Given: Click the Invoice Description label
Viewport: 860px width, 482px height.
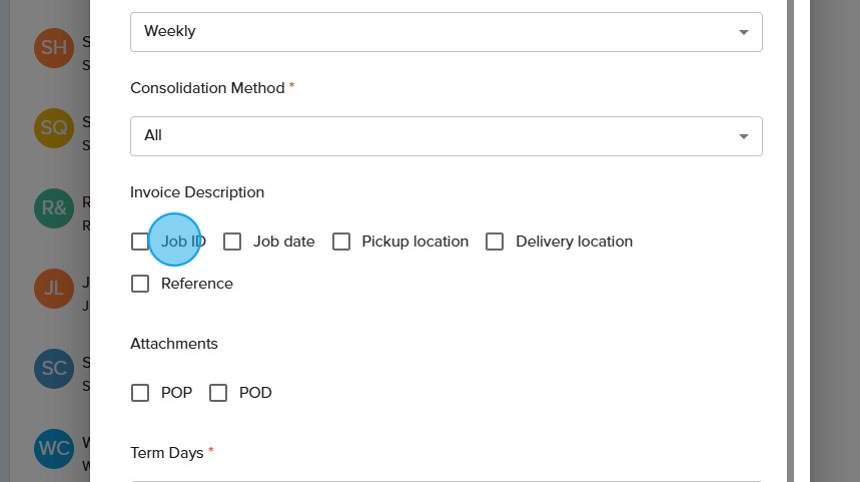Looking at the screenshot, I should [x=197, y=192].
